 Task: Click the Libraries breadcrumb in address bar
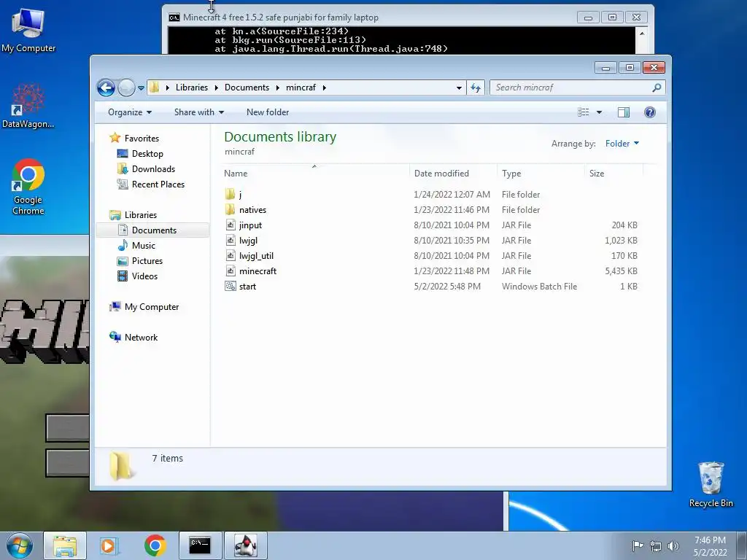pos(192,87)
